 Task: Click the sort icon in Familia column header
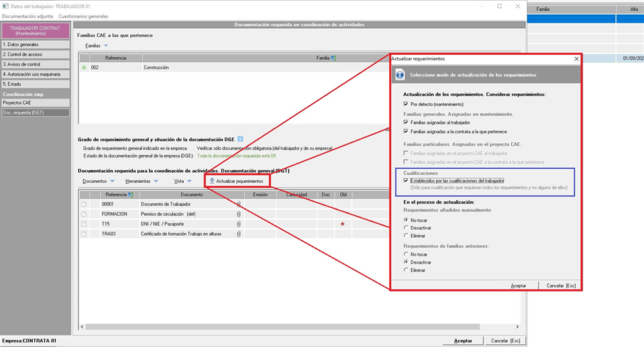[x=333, y=58]
